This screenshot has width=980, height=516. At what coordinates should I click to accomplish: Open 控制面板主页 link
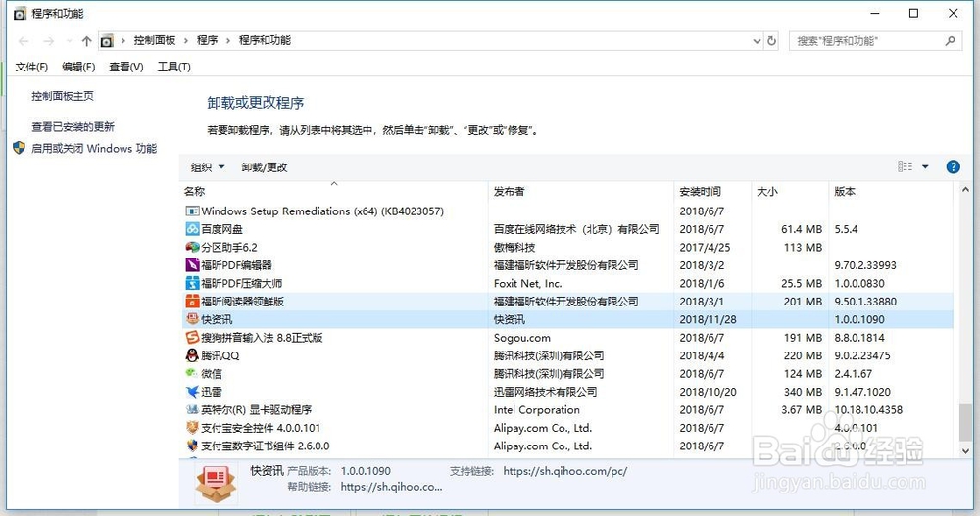[63, 96]
